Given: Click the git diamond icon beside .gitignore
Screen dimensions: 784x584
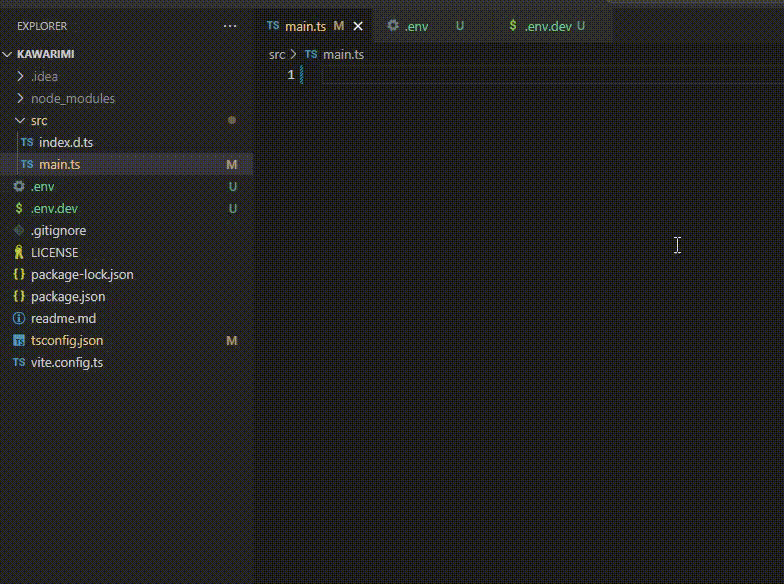Looking at the screenshot, I should click(19, 230).
